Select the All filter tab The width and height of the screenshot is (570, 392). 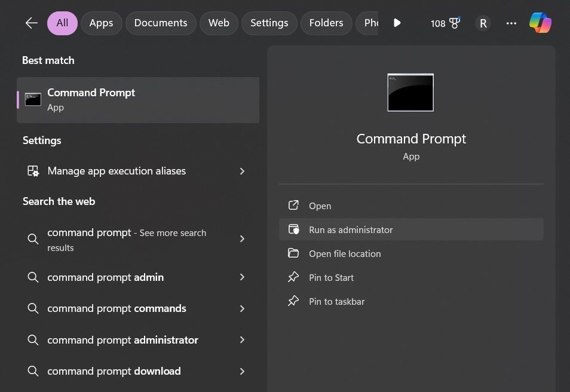tap(62, 23)
